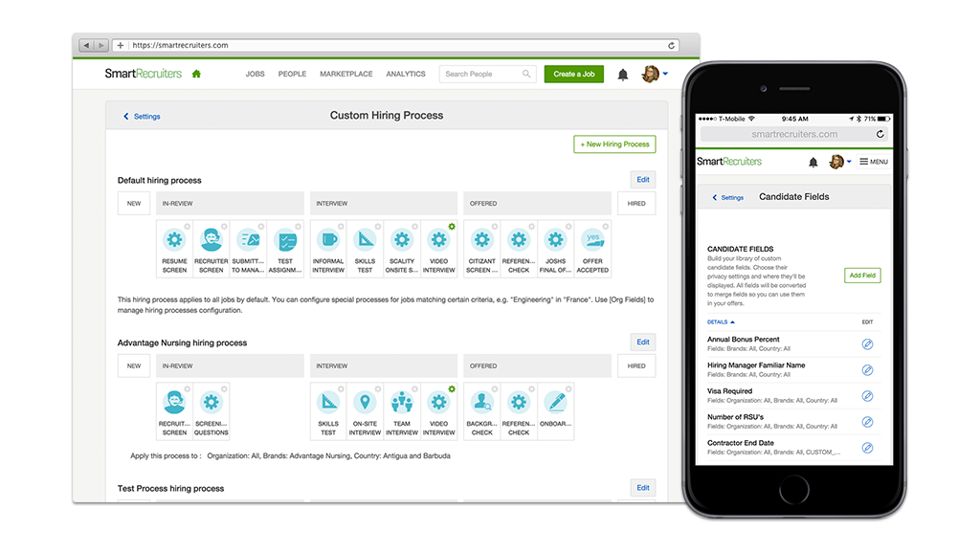This screenshot has height=552, width=980.
Task: Edit the Advantage Nursing hiring process
Action: point(642,342)
